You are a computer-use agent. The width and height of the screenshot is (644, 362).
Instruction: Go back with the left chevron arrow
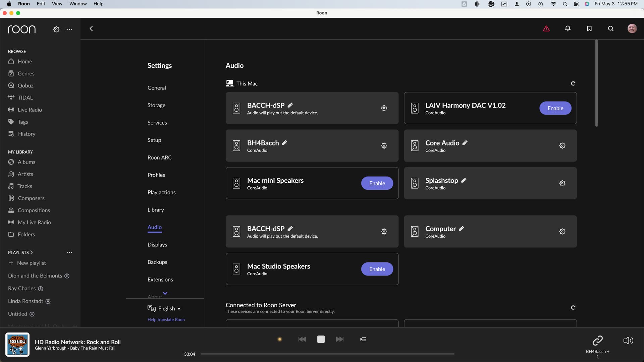91,28
